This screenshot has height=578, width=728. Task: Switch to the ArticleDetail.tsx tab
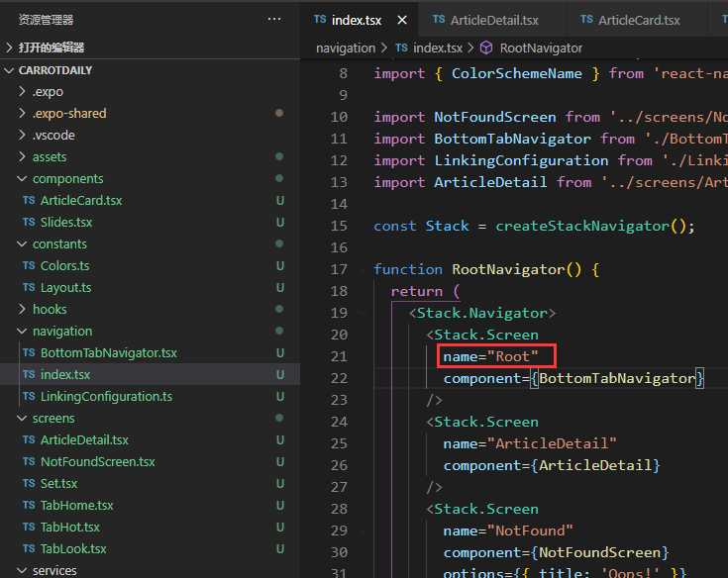(494, 20)
